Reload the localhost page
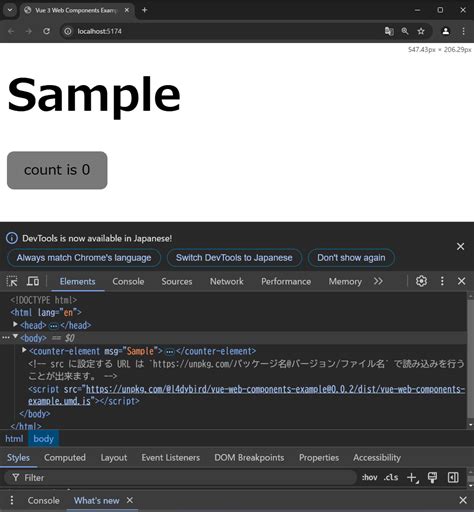Screen dimensions: 474x512 [46, 31]
